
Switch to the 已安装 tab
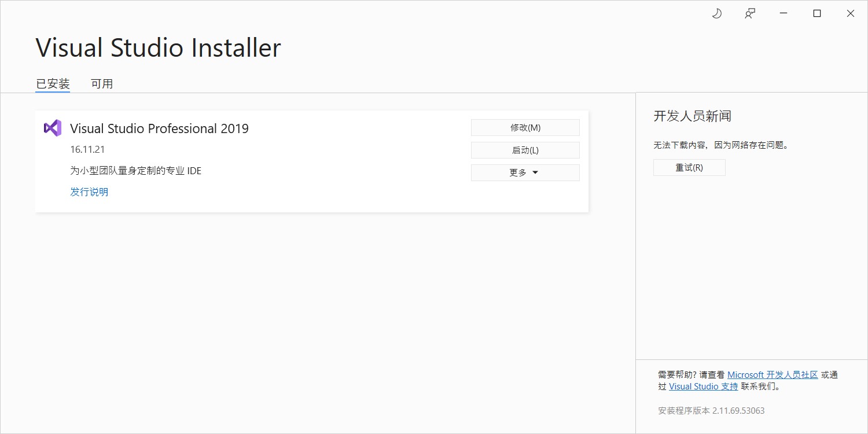[x=53, y=84]
